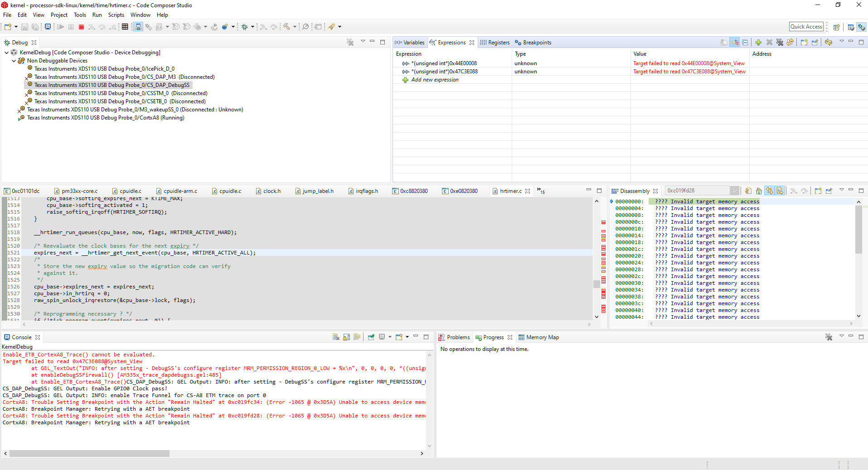The width and height of the screenshot is (868, 470).
Task: Click the Search magnifier toolbar icon
Action: coord(305,27)
